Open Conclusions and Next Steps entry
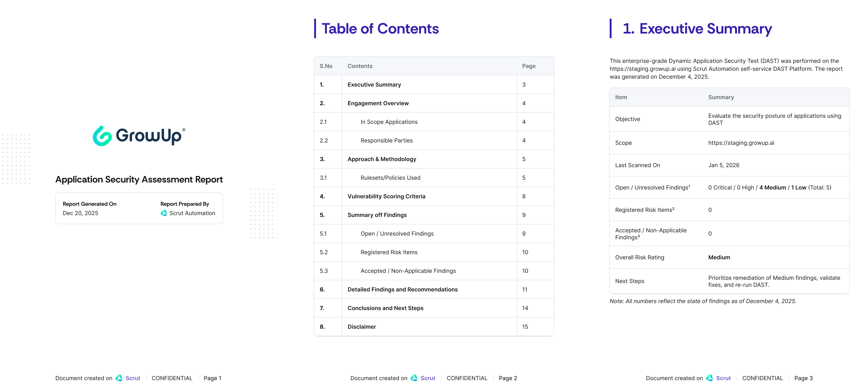Image resolution: width=868 pixels, height=392 pixels. (385, 308)
